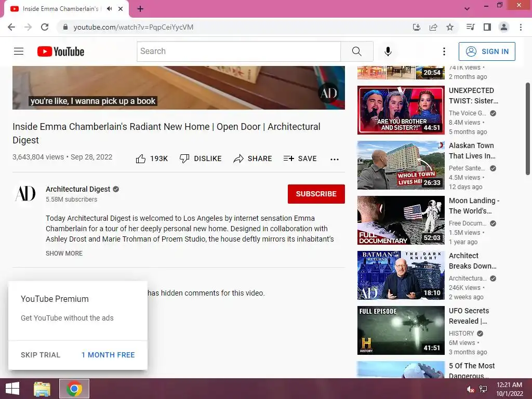The image size is (532, 399).
Task: Open Chrome three-dot menu
Action: [x=521, y=27]
